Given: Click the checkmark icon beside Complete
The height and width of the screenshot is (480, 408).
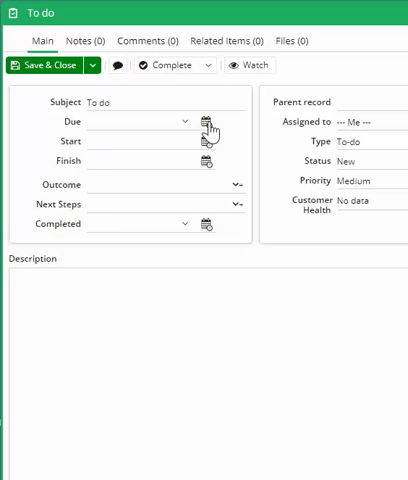Looking at the screenshot, I should (143, 65).
